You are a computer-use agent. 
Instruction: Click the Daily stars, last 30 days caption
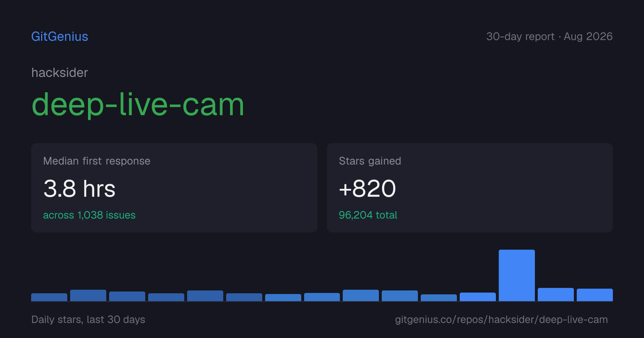point(88,319)
